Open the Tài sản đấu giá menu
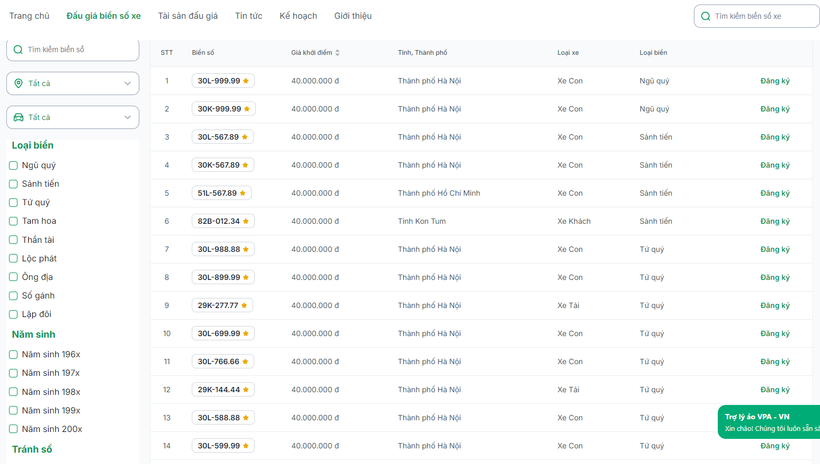 187,16
